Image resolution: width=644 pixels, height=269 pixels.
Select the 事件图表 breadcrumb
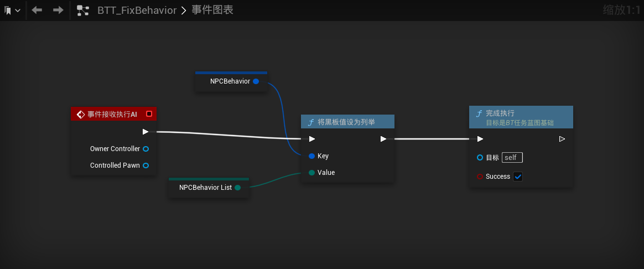212,11
